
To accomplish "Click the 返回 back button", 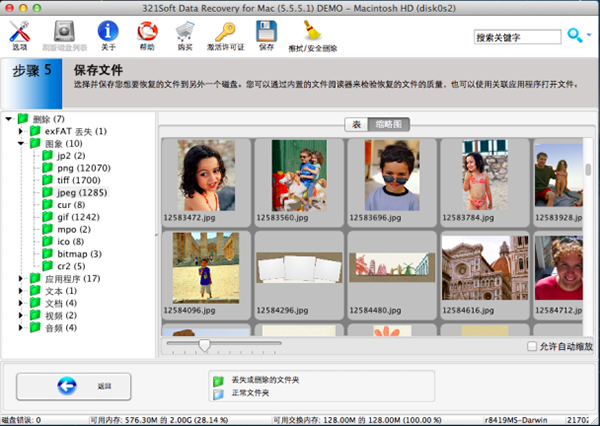I will pos(73,387).
